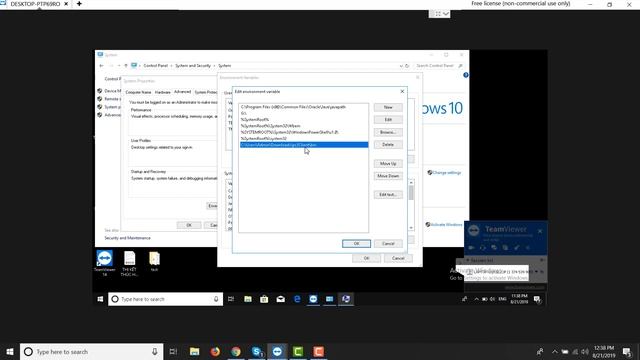Click the Move Up button
Viewport: 640px width, 360px height.
coord(388,164)
